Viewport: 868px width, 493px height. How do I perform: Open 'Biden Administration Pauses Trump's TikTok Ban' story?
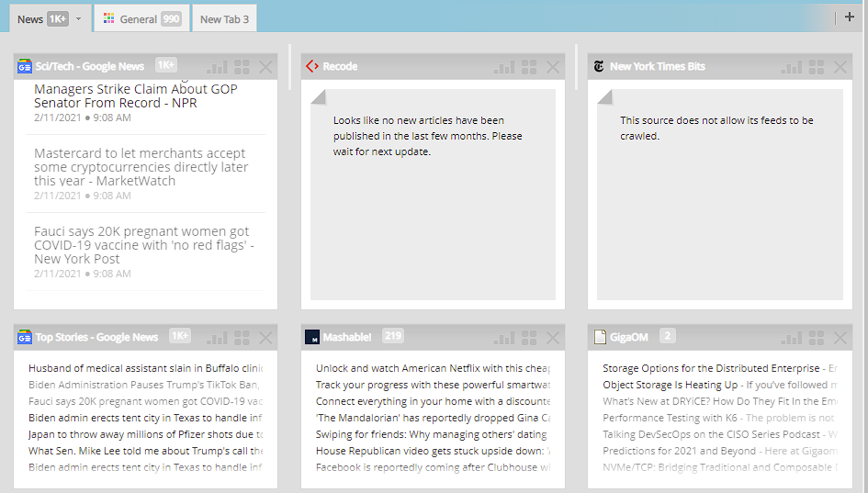(x=144, y=385)
